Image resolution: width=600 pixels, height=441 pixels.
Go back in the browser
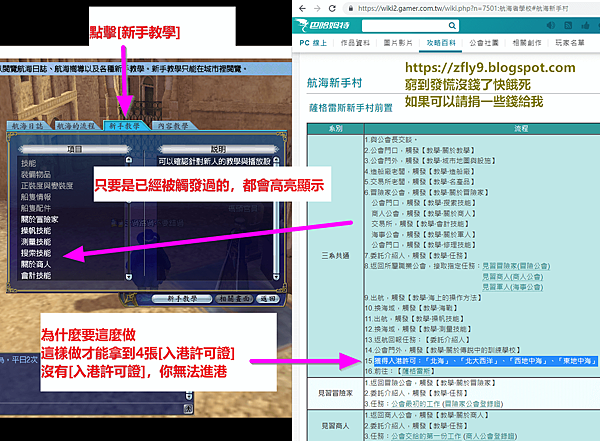(x=302, y=8)
